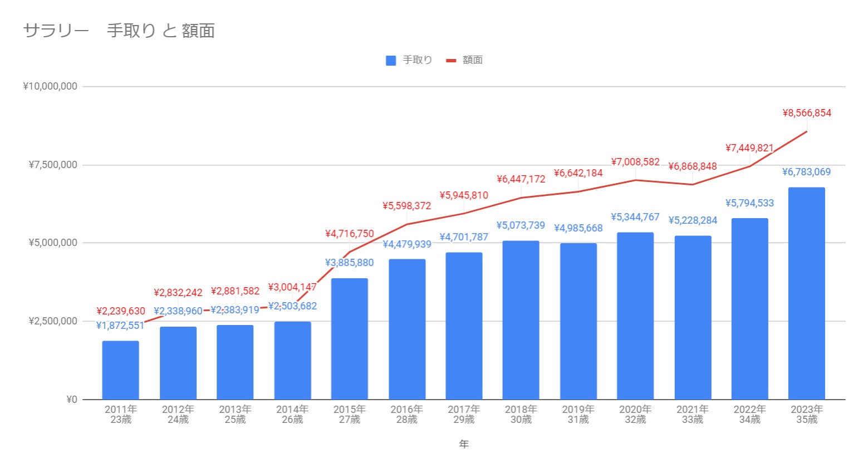The image size is (868, 473).
Task: Select the blue ¥5,344,767 data label
Action: pos(635,217)
